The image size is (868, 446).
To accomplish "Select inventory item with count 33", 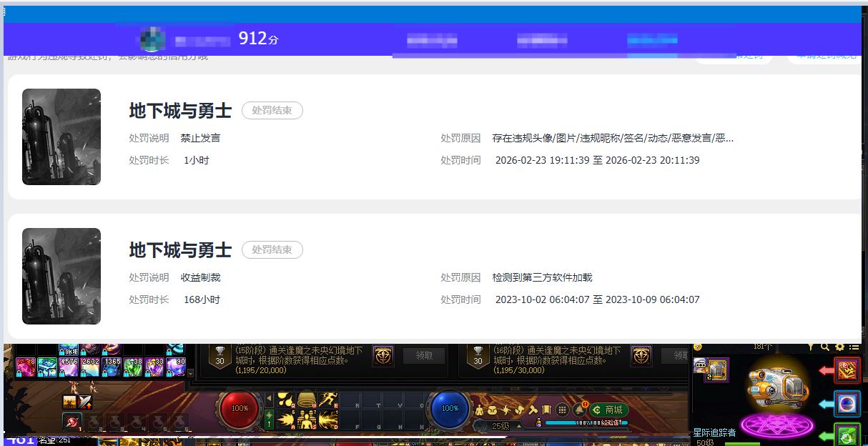I will (x=154, y=367).
